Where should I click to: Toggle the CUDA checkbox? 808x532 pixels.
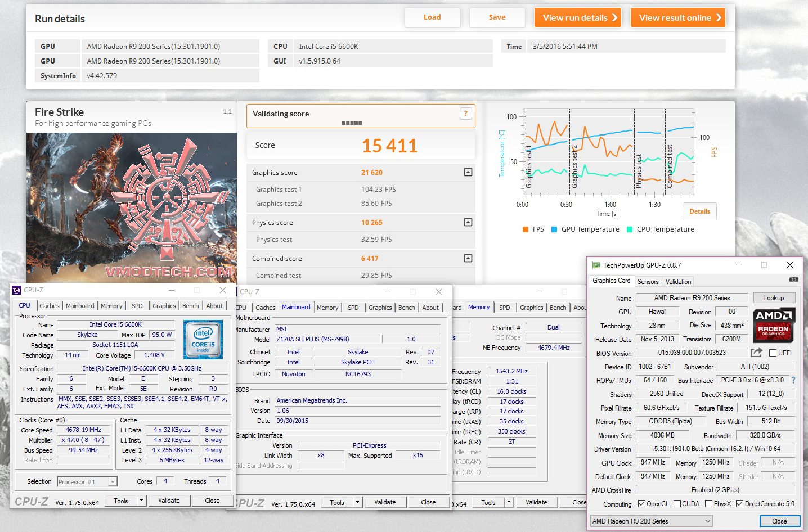click(x=677, y=504)
